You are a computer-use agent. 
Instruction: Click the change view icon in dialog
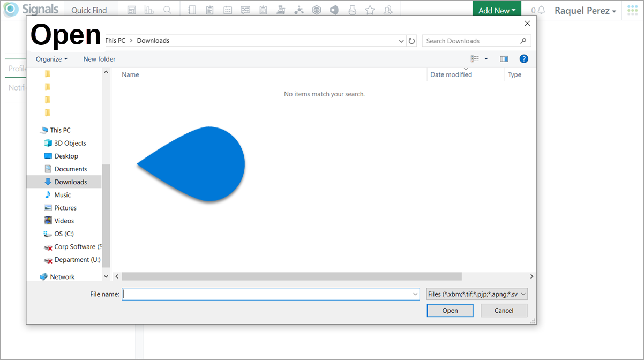tap(475, 59)
